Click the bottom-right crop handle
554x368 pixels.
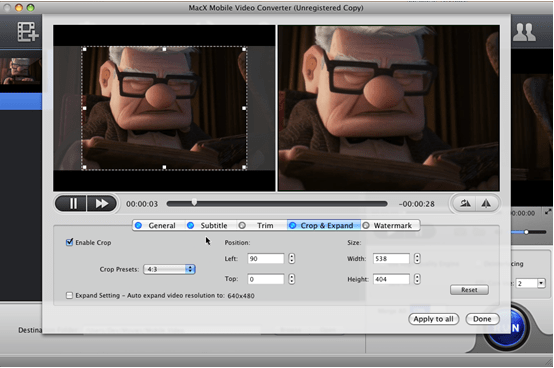tap(244, 167)
